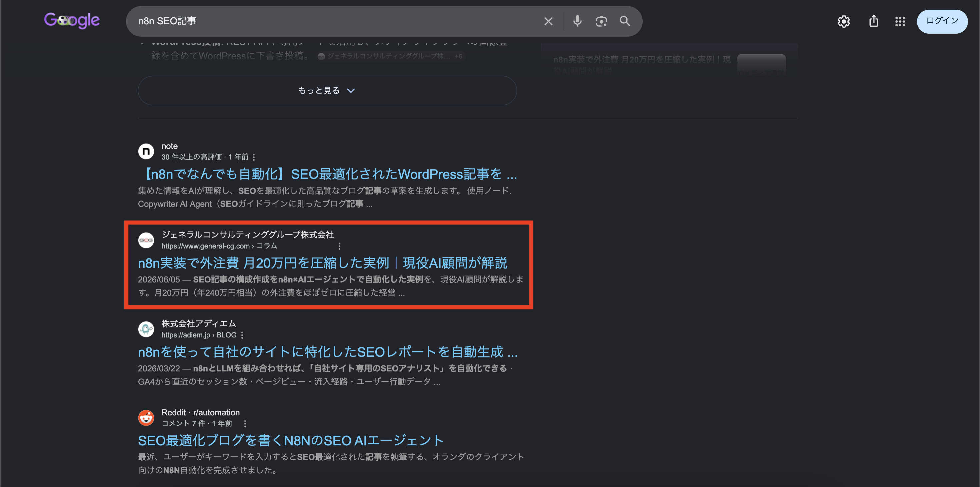
Task: Click the note site name text
Action: 169,146
